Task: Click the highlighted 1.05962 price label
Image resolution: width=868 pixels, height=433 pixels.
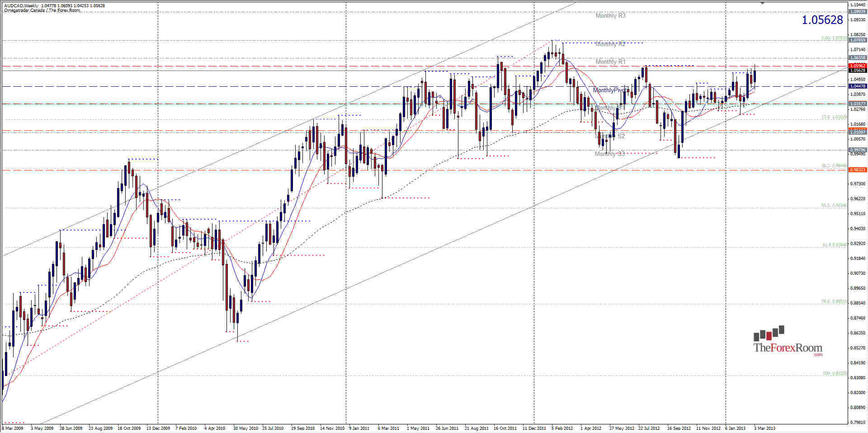Action: point(856,66)
